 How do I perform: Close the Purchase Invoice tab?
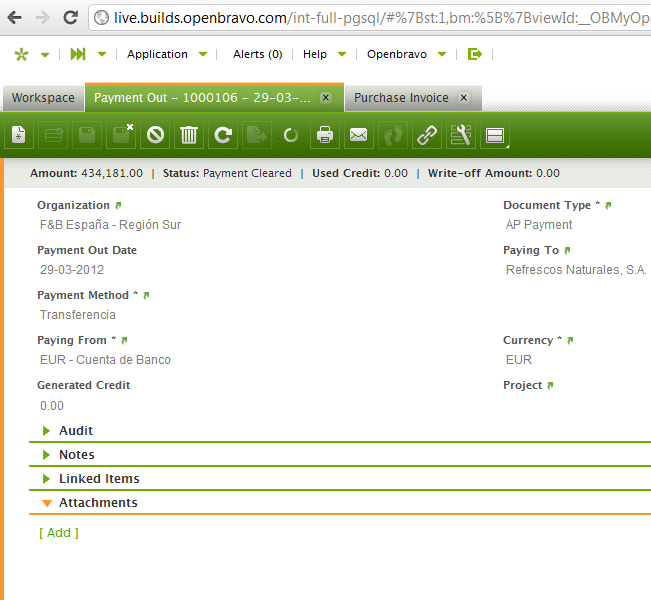(464, 98)
